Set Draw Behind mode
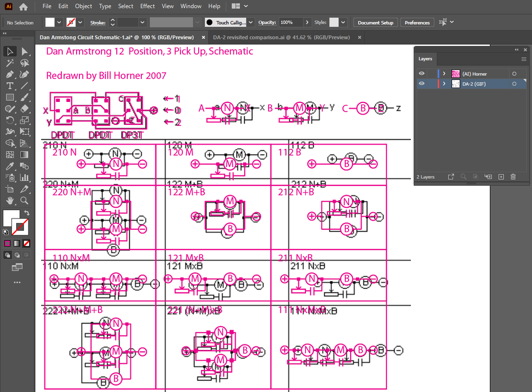This screenshot has width=532, height=392. click(17, 255)
